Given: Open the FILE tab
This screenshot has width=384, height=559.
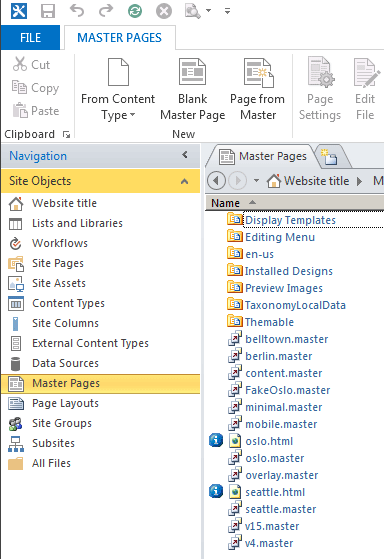Looking at the screenshot, I should [x=30, y=37].
